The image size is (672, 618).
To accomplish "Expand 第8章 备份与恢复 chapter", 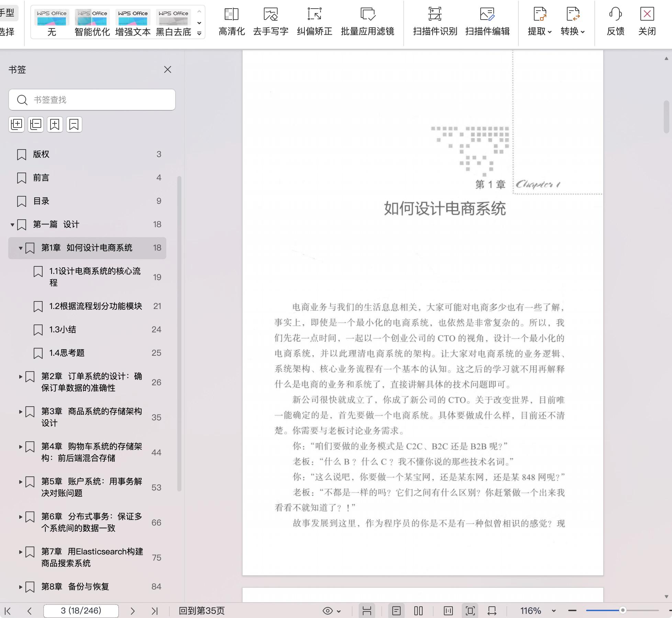I will 21,587.
